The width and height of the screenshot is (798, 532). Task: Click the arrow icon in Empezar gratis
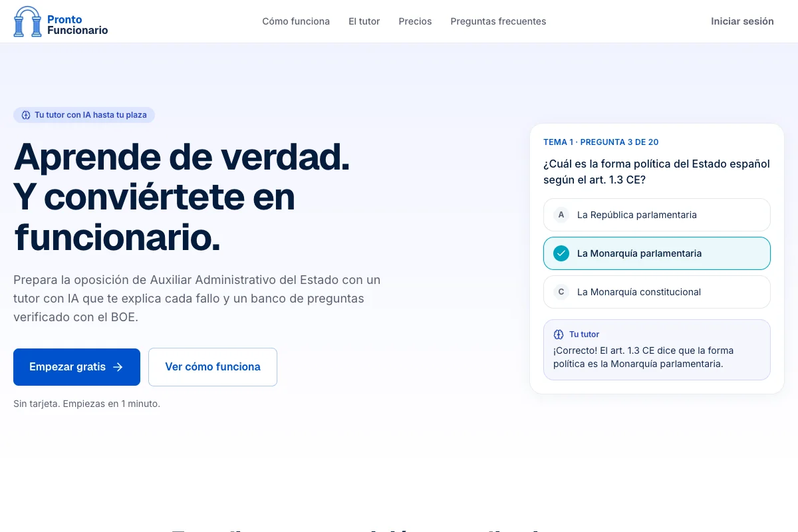pyautogui.click(x=118, y=367)
